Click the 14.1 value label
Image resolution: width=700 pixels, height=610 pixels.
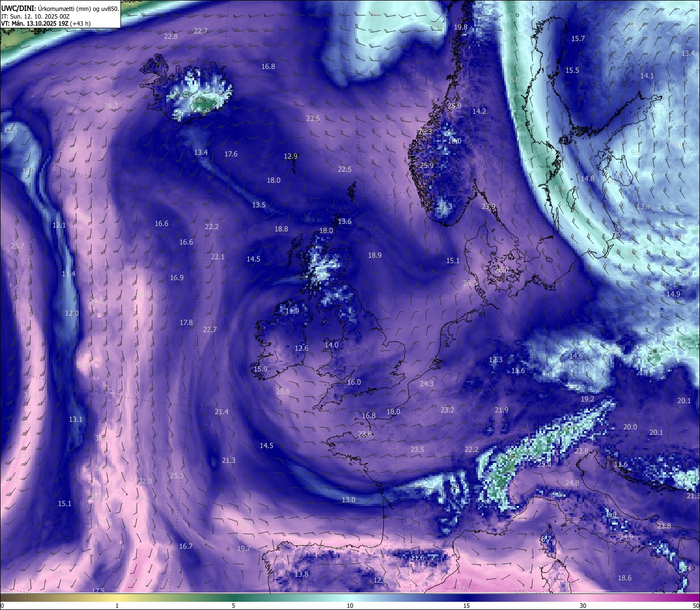coord(647,76)
